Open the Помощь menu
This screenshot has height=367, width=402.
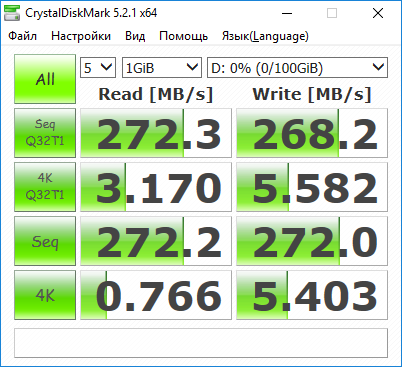183,36
